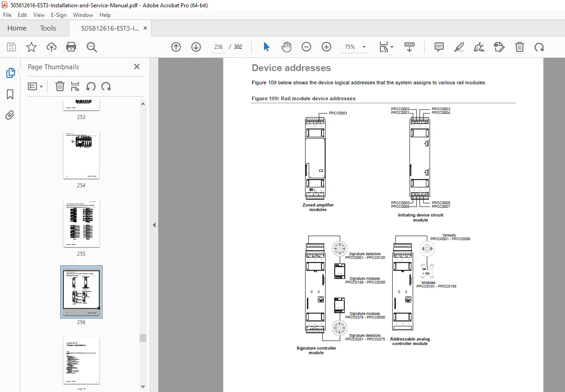Zoom out with the minus icon
The height and width of the screenshot is (392, 565).
coord(306,47)
